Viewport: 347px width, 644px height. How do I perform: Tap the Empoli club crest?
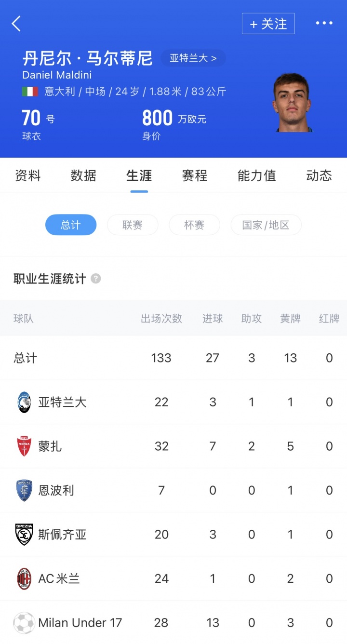point(24,490)
